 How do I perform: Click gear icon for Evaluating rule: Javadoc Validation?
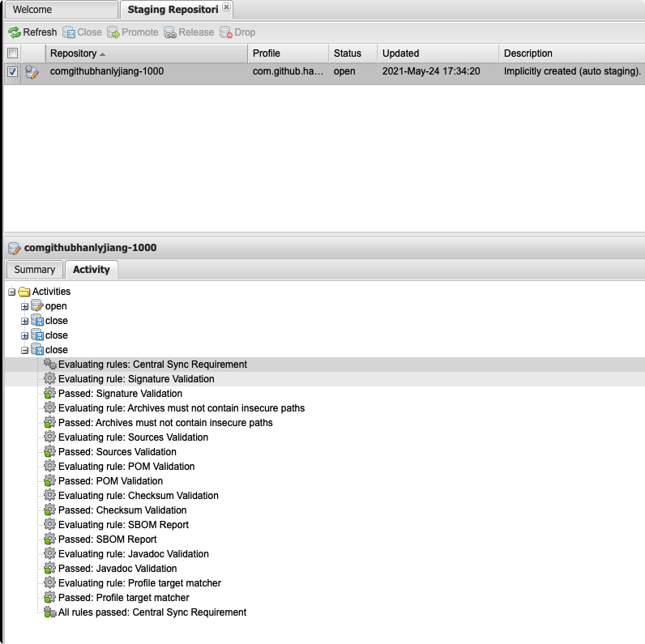[x=49, y=553]
